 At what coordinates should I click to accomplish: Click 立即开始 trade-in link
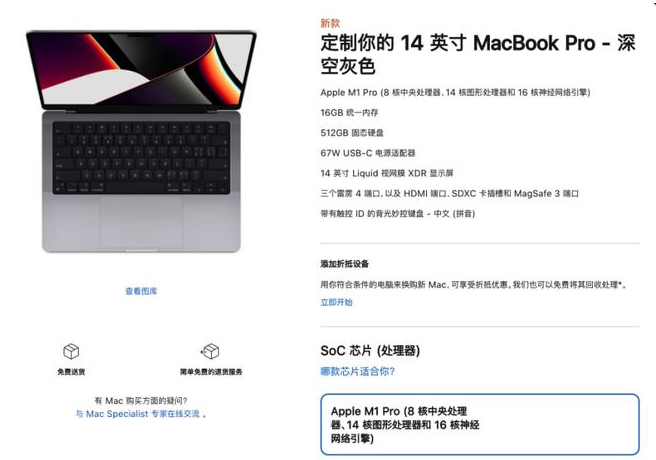pos(336,302)
